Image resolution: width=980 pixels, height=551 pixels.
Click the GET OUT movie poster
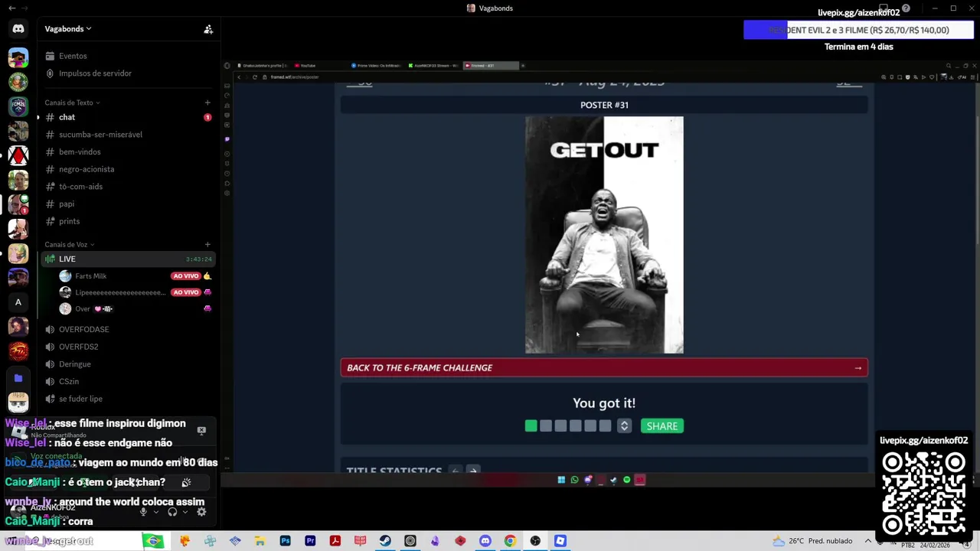point(604,235)
